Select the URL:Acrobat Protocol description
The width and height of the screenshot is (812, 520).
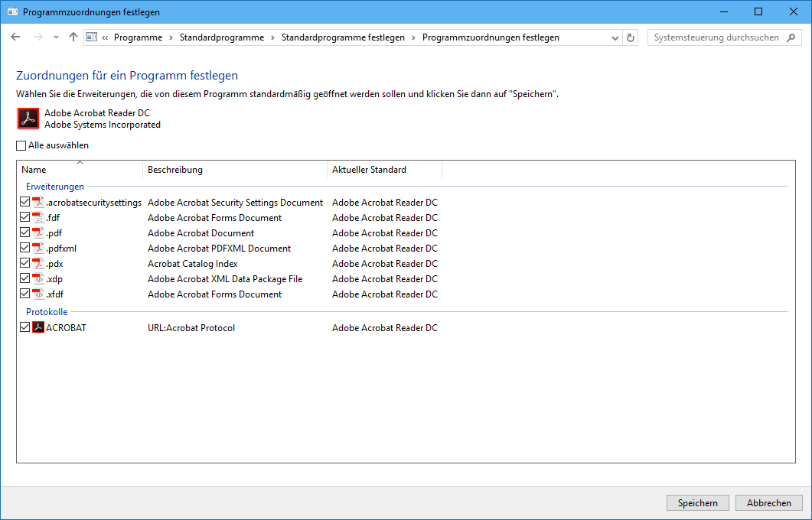pos(191,327)
